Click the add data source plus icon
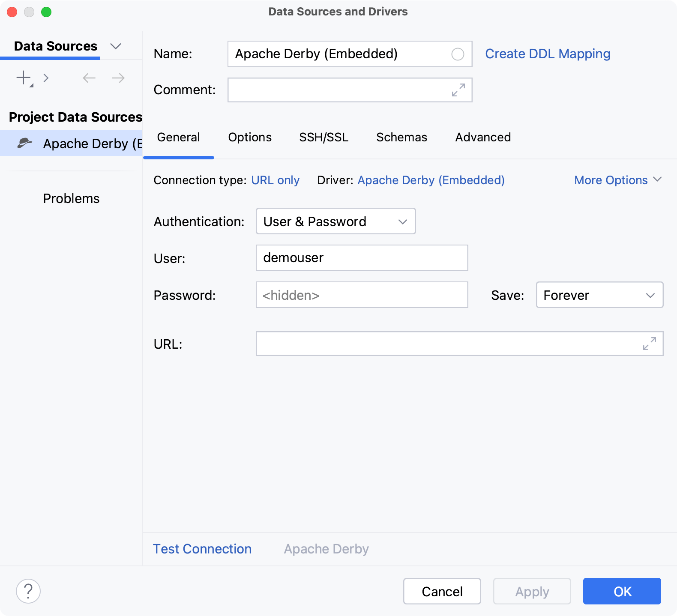677x616 pixels. [x=24, y=78]
